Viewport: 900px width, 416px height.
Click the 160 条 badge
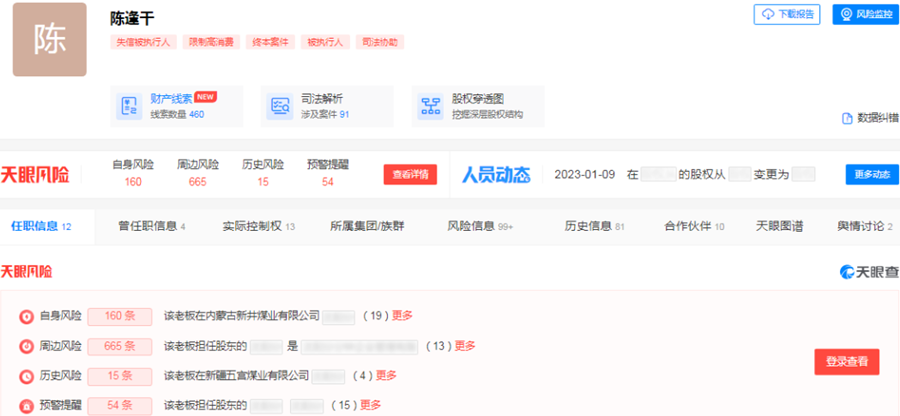click(x=119, y=317)
